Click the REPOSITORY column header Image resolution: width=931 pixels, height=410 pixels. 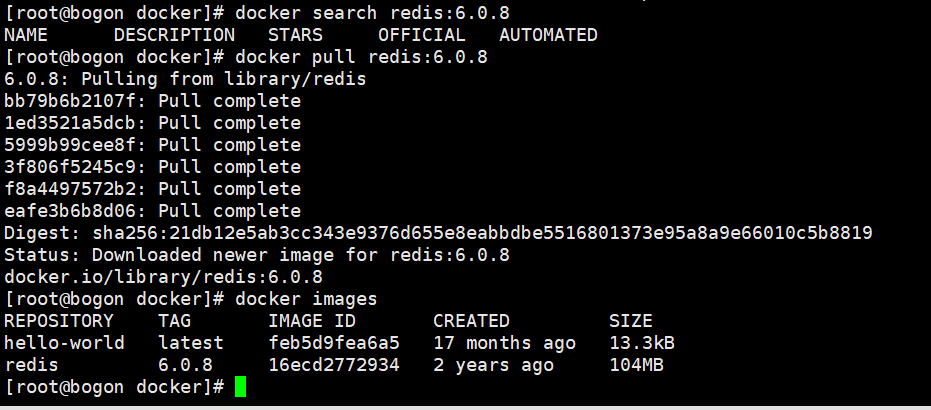59,321
